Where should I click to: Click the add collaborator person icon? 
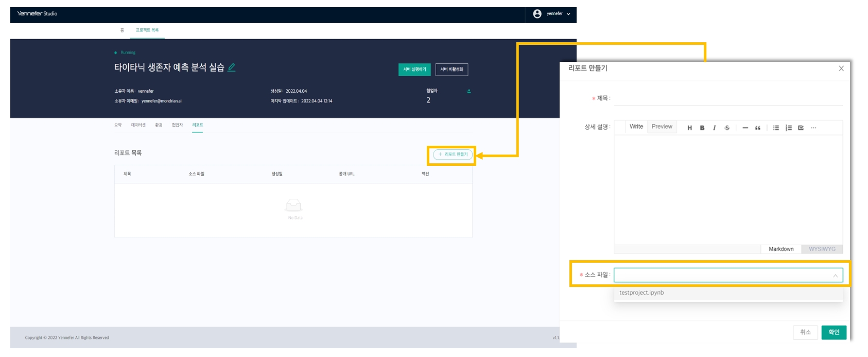pyautogui.click(x=468, y=91)
